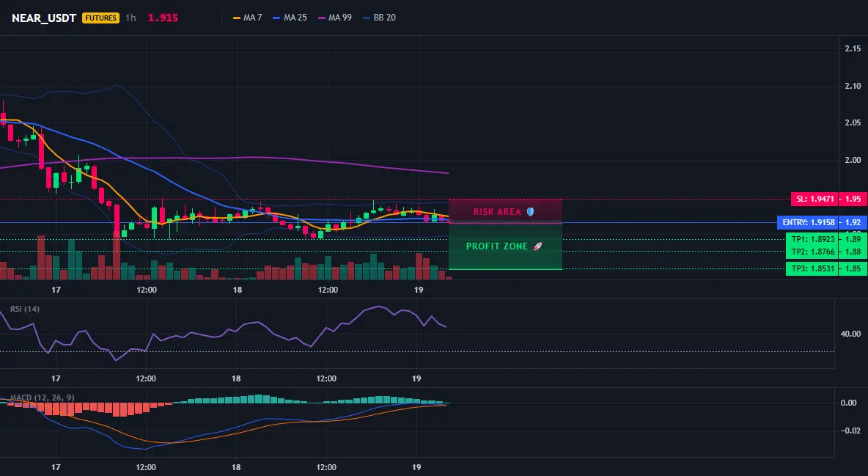The image size is (868, 476).
Task: Toggle the MA 99 legend item
Action: pos(335,18)
